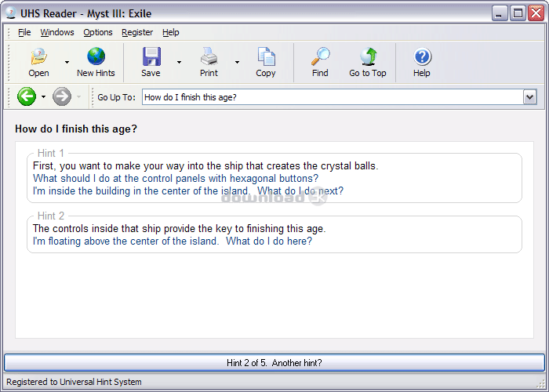Jump using the Go to Top icon
The width and height of the screenshot is (549, 392).
[x=368, y=57]
